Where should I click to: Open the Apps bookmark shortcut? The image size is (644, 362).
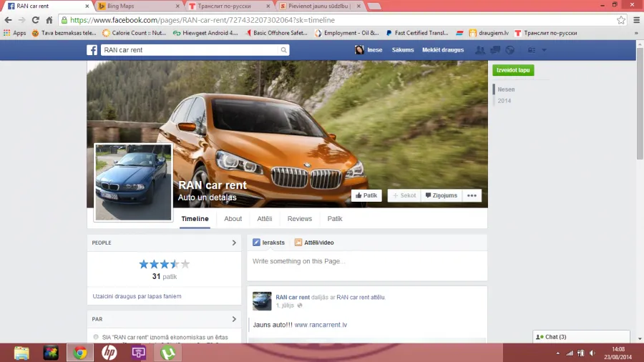click(15, 33)
